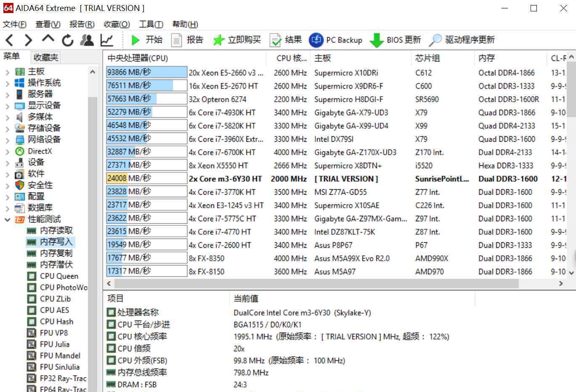Launch PC Backup blue icon

pos(316,40)
